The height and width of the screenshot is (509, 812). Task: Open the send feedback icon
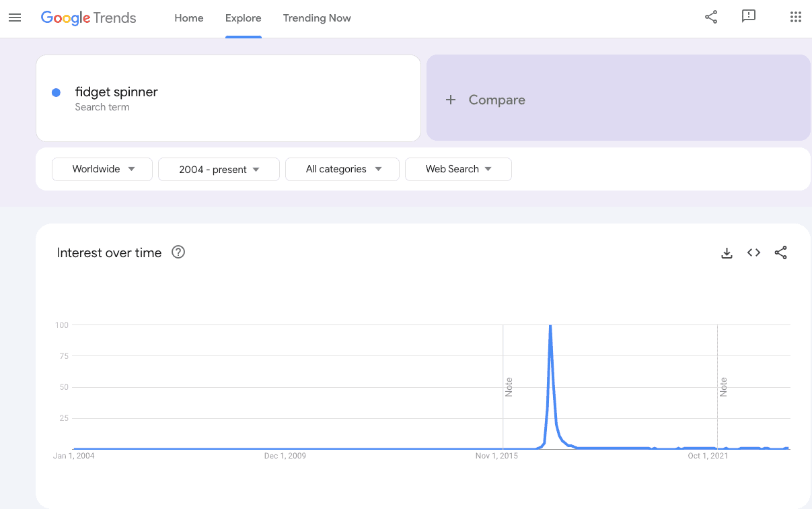[749, 18]
